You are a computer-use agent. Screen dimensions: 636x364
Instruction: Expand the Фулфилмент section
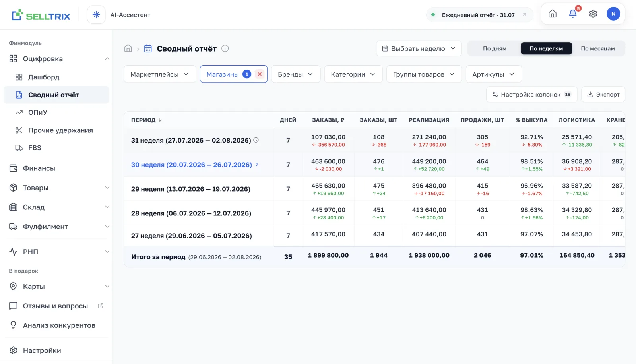pos(107,227)
